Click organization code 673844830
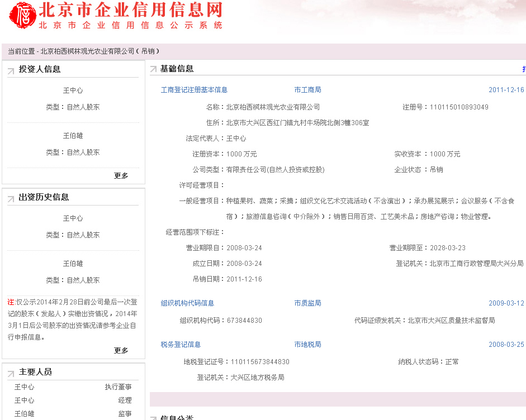This screenshot has height=420, width=526. point(244,321)
